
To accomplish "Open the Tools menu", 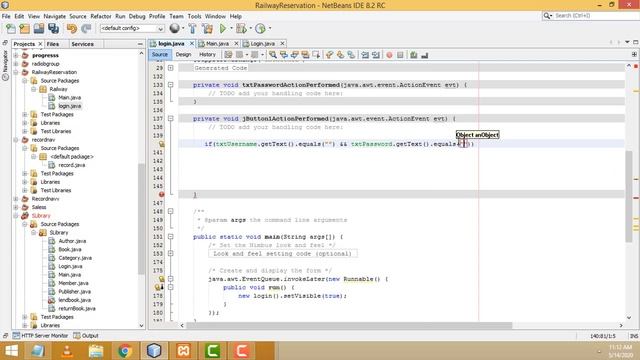I will pos(194,16).
